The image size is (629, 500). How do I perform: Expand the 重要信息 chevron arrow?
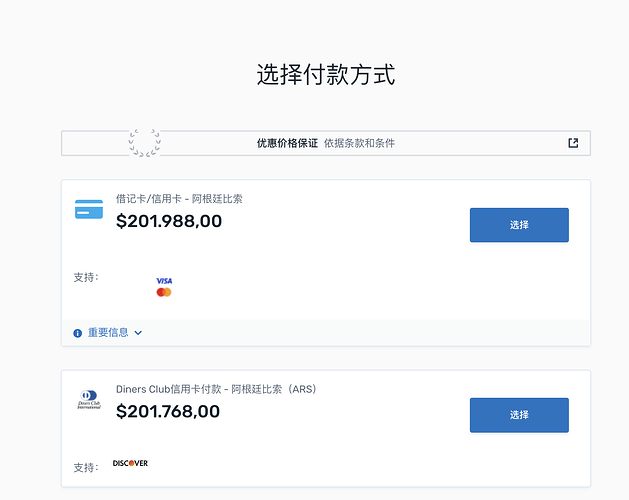point(139,333)
